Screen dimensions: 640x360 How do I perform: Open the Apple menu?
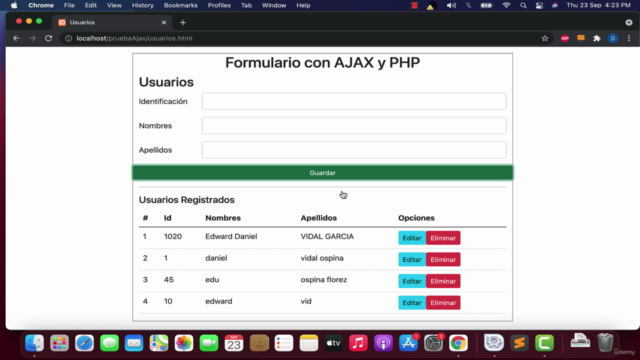[14, 5]
